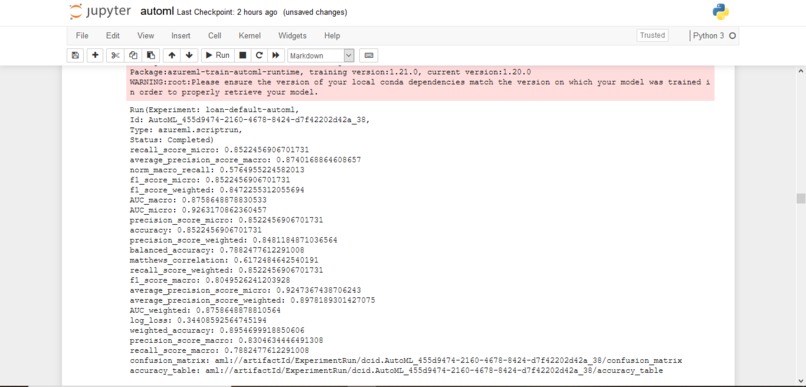Screen dimensions: 806x387
Task: Click the accuracy: 0.8522456906701731 line
Action: 196,230
